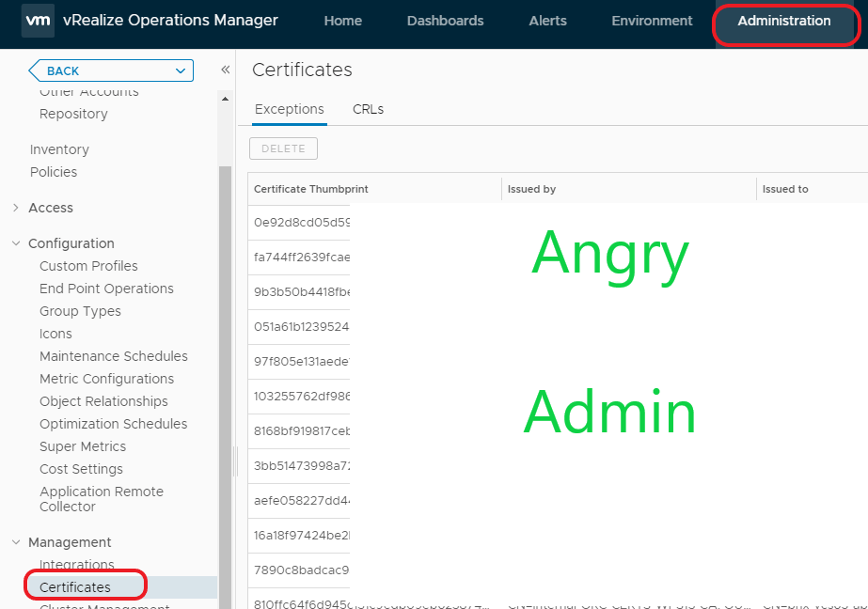Open the Dashboards tab
Image resolution: width=868 pixels, height=609 pixels.
445,21
